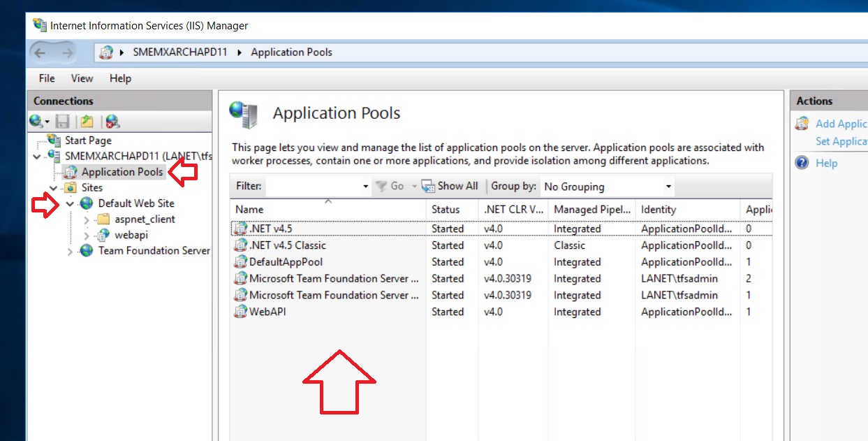868x441 pixels.
Task: Select the DefaultAppPool icon
Action: (x=240, y=262)
